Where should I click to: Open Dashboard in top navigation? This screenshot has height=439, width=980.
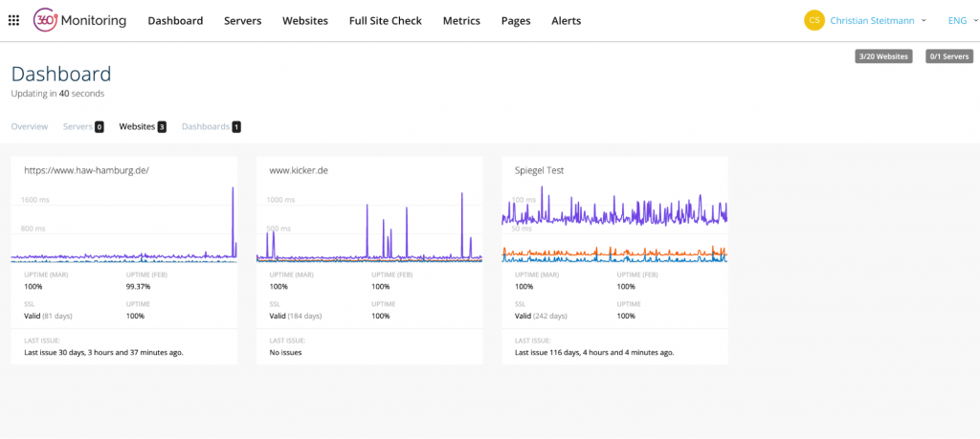tap(176, 21)
